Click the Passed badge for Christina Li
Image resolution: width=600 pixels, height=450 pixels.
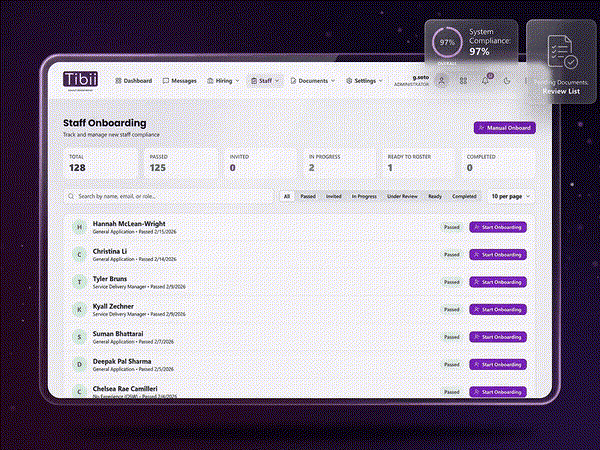452,254
